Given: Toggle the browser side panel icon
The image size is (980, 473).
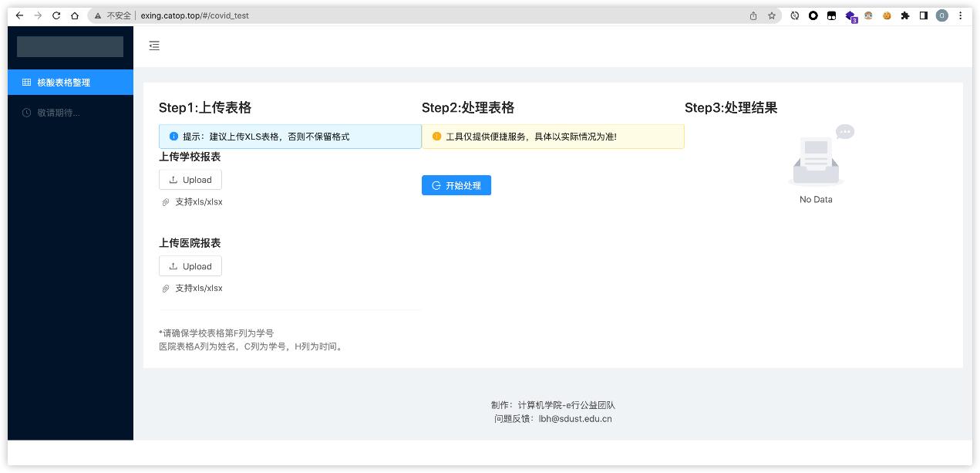Looking at the screenshot, I should tap(924, 15).
